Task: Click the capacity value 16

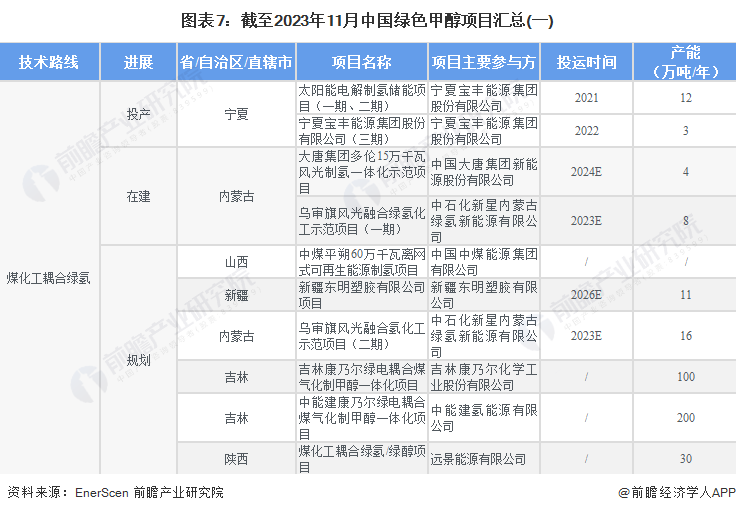Action: [686, 336]
